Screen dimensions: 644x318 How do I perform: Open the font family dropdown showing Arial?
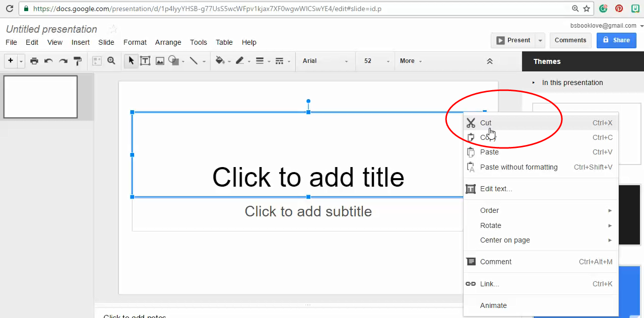(x=325, y=60)
